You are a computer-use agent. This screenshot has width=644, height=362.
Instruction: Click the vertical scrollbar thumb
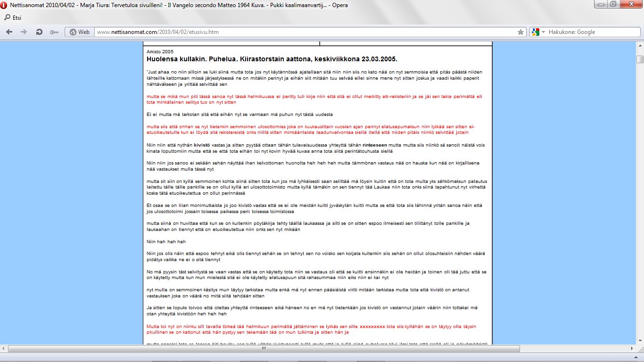[x=640, y=59]
